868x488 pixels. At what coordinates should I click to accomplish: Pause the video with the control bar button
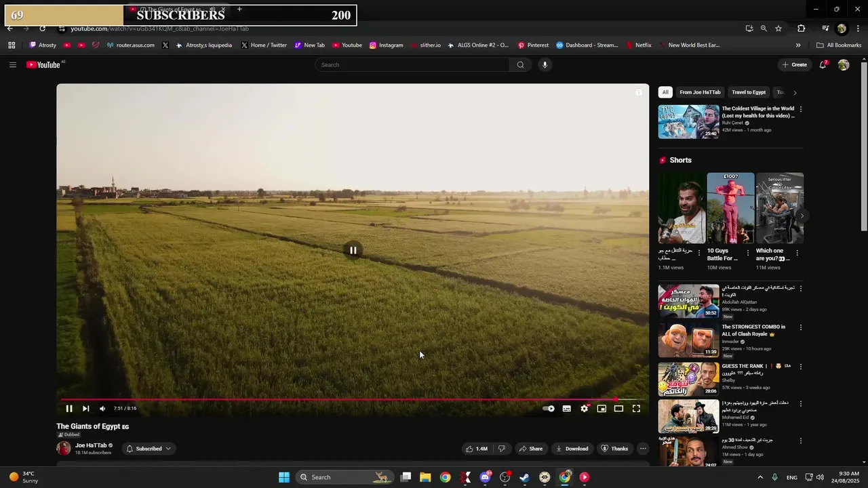pyautogui.click(x=69, y=409)
